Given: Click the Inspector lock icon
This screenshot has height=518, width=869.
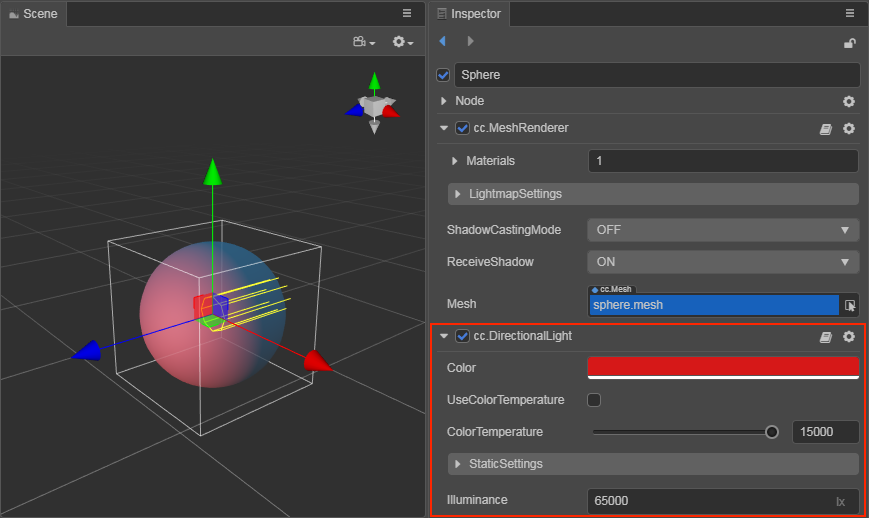Looking at the screenshot, I should [850, 42].
